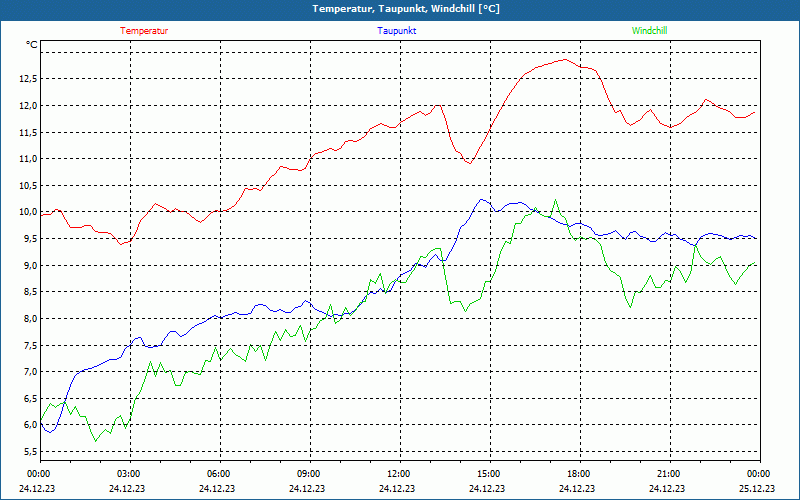Click the 21:00 time label
The height and width of the screenshot is (500, 800).
pyautogui.click(x=667, y=474)
